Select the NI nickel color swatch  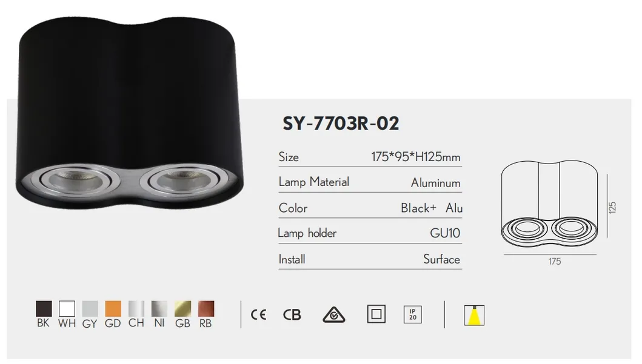[x=159, y=309]
